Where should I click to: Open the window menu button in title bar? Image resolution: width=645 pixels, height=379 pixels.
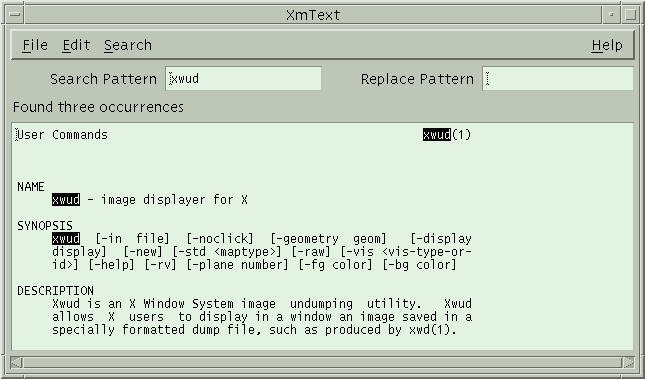pos(15,15)
